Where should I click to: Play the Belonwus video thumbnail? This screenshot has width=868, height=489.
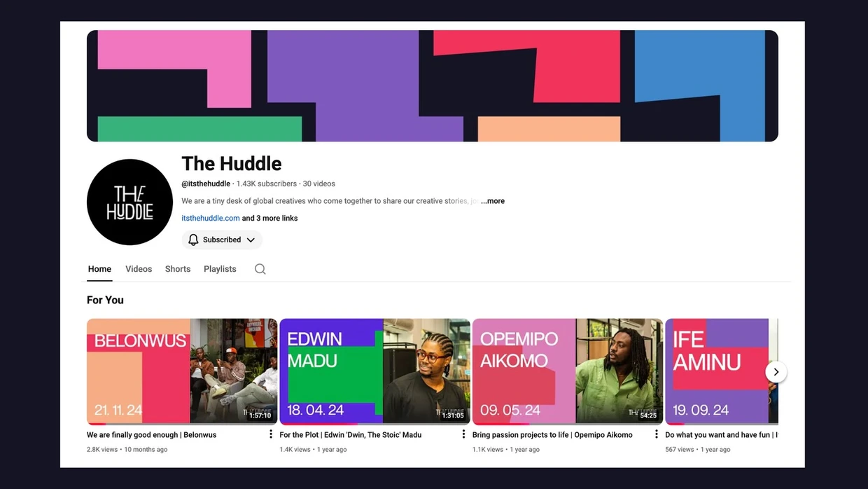click(182, 371)
